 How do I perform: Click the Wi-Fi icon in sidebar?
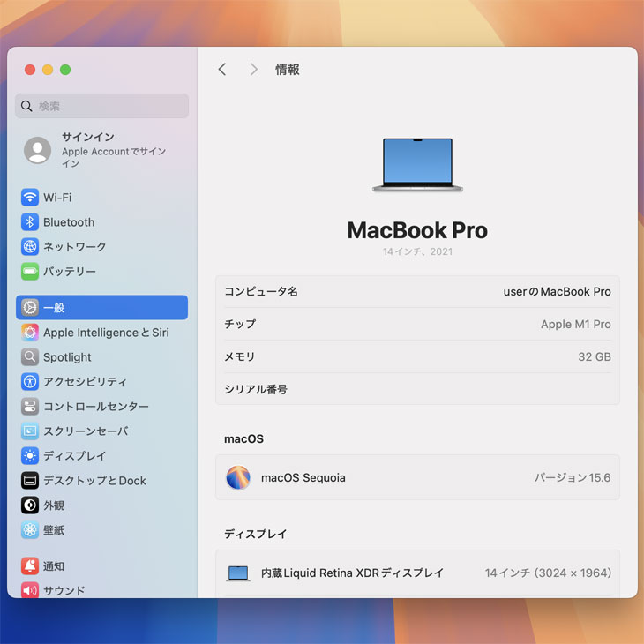click(30, 198)
